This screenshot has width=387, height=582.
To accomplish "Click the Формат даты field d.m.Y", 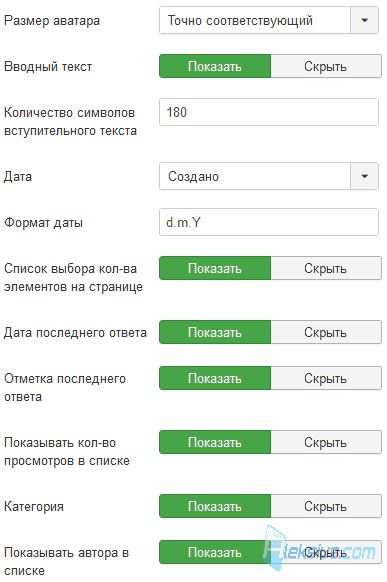I will point(269,222).
